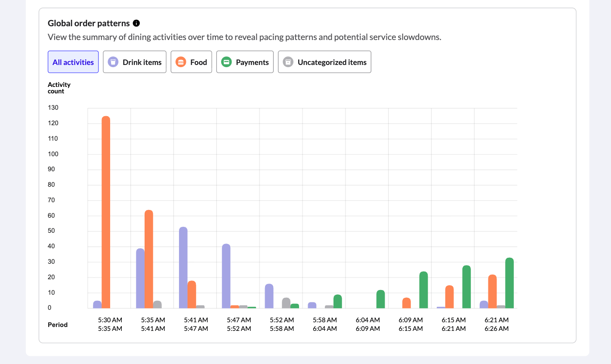The width and height of the screenshot is (611, 364).
Task: Click the green Payments bar at 6:15 AM
Action: pos(467,287)
